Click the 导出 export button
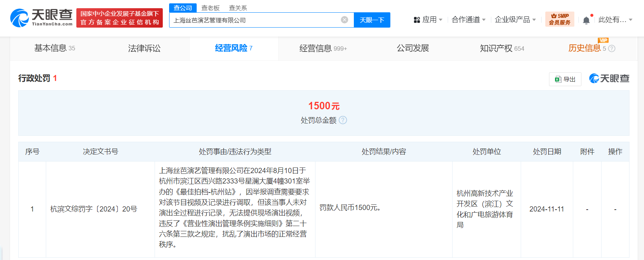644x260 pixels. [565, 79]
